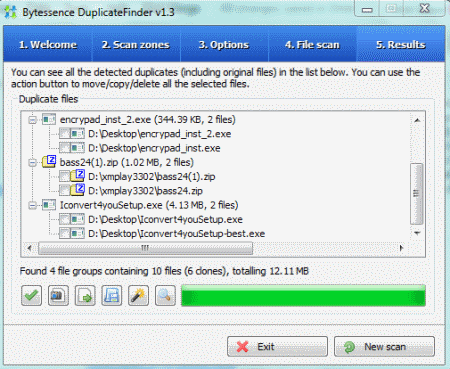This screenshot has height=369, width=450.
Task: Select the D:\Desktop\Iconvert4youSetup-best.exe path text
Action: (177, 234)
